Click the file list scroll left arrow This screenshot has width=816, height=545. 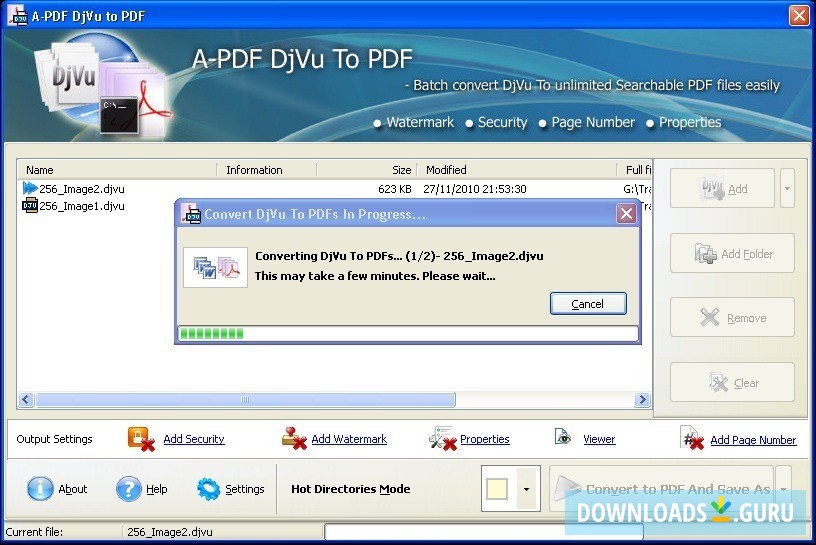[26, 399]
